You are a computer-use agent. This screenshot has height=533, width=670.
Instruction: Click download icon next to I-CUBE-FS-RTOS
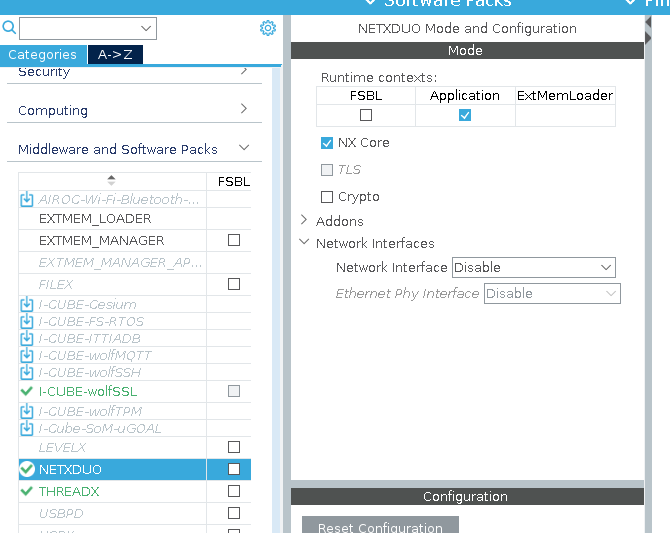26,321
